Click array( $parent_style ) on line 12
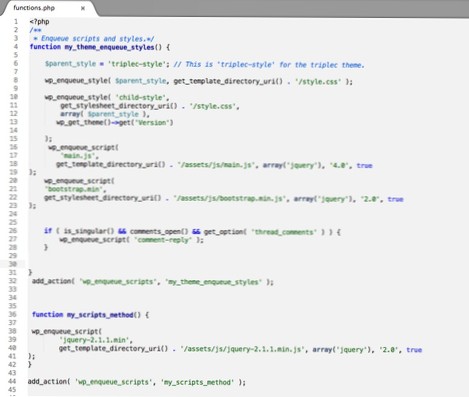The height and width of the screenshot is (397, 469). 105,114
